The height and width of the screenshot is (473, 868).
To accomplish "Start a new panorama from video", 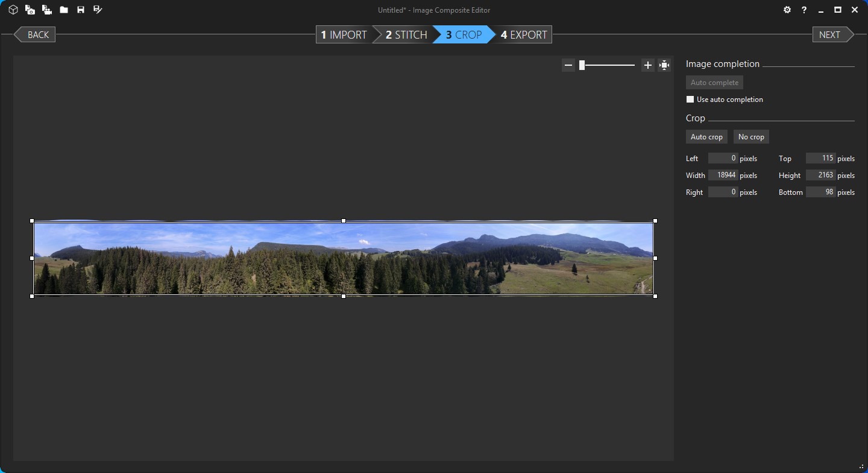I will (46, 10).
